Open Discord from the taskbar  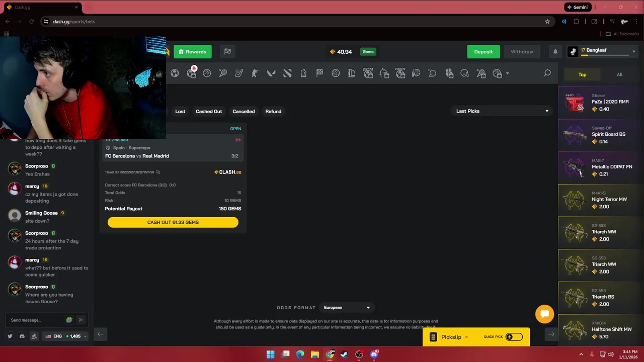(374, 354)
